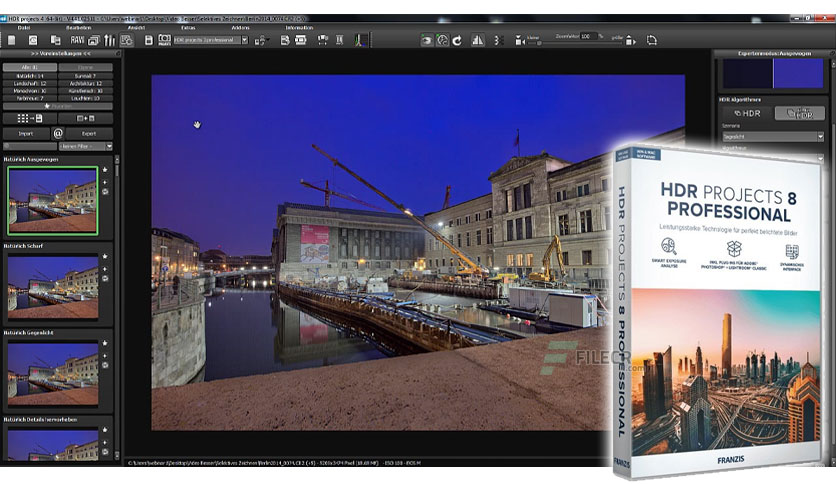Collapse the Voreinstellungen panel header

tap(60, 54)
